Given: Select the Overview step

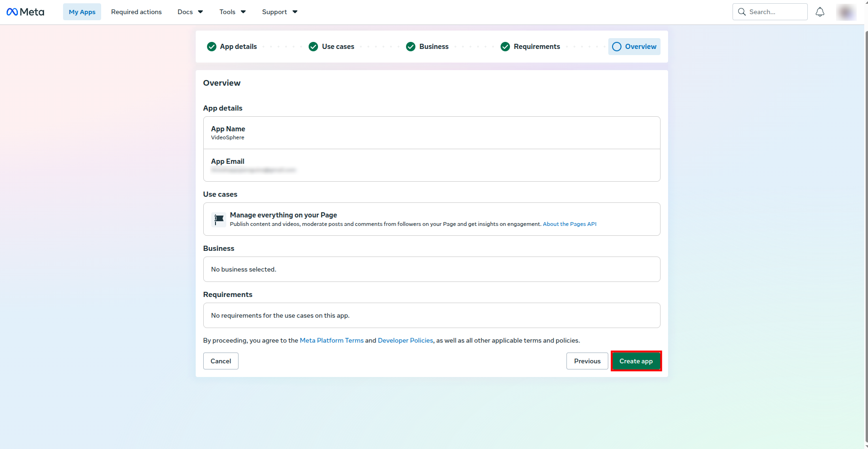Looking at the screenshot, I should point(634,47).
